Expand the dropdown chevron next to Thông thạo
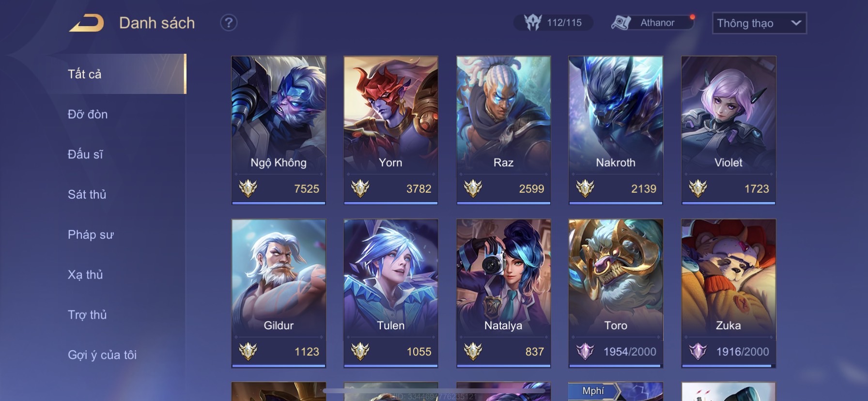The image size is (868, 401). (x=796, y=23)
